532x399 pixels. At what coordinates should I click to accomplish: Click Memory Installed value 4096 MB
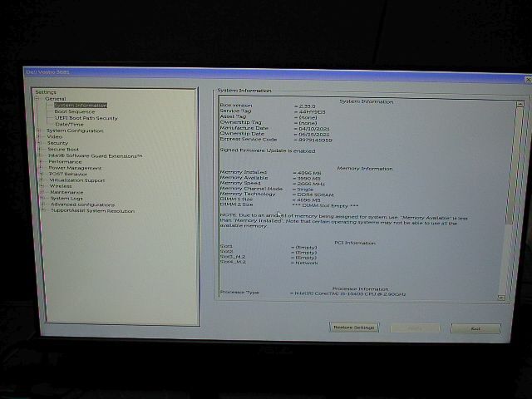point(308,173)
